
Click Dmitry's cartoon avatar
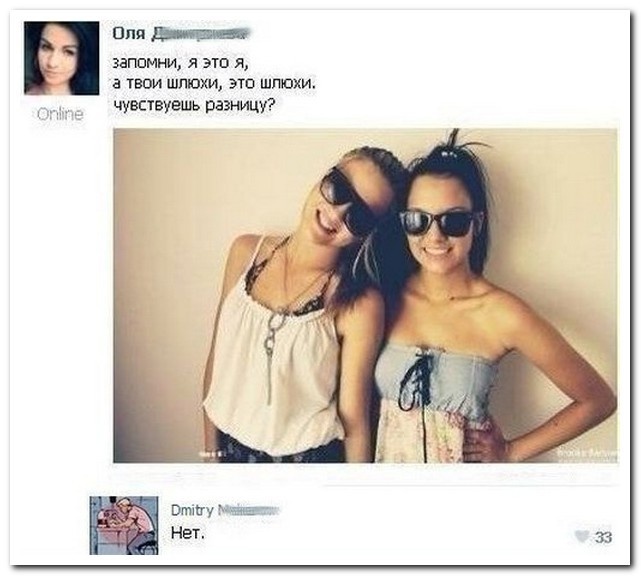124,525
